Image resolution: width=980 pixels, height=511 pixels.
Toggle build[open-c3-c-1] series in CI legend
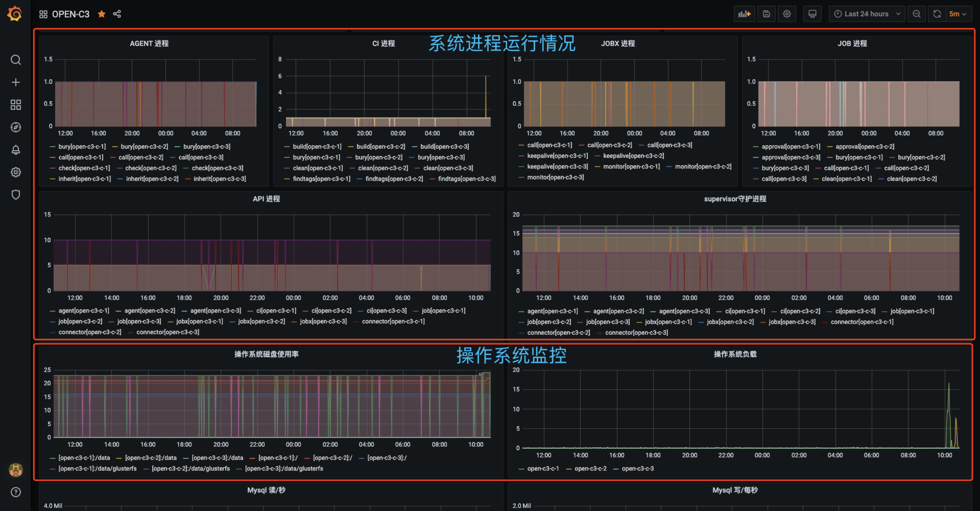point(317,147)
